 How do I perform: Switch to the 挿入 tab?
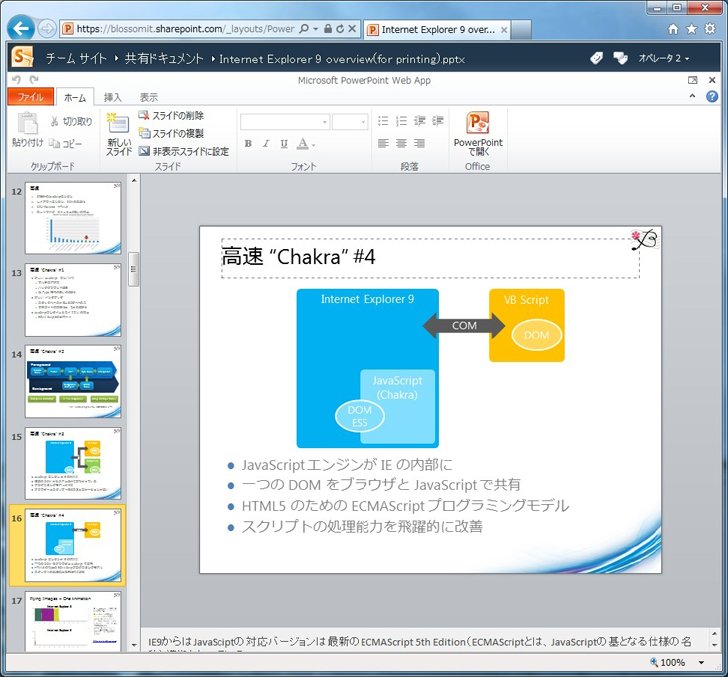112,97
